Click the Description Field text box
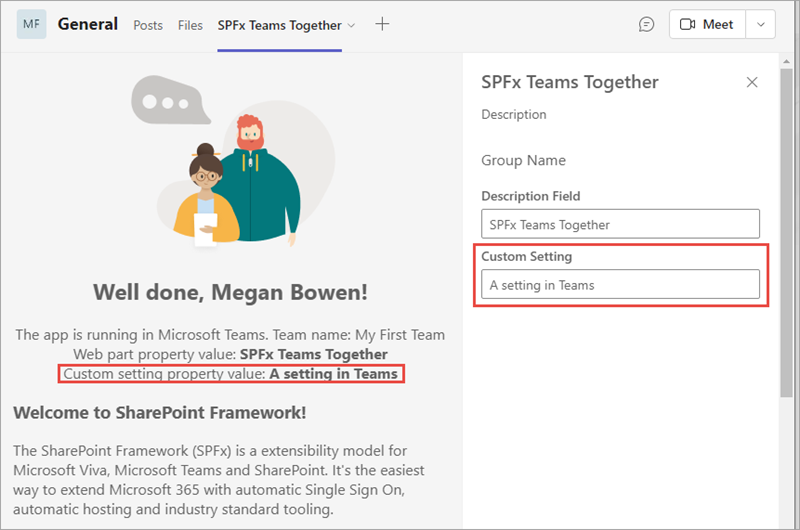800x530 pixels. (x=620, y=224)
